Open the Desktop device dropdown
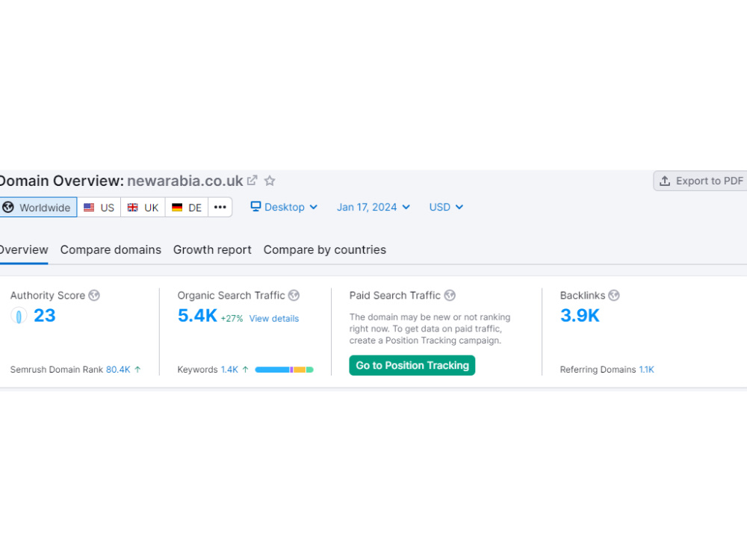This screenshot has height=560, width=747. click(x=284, y=207)
